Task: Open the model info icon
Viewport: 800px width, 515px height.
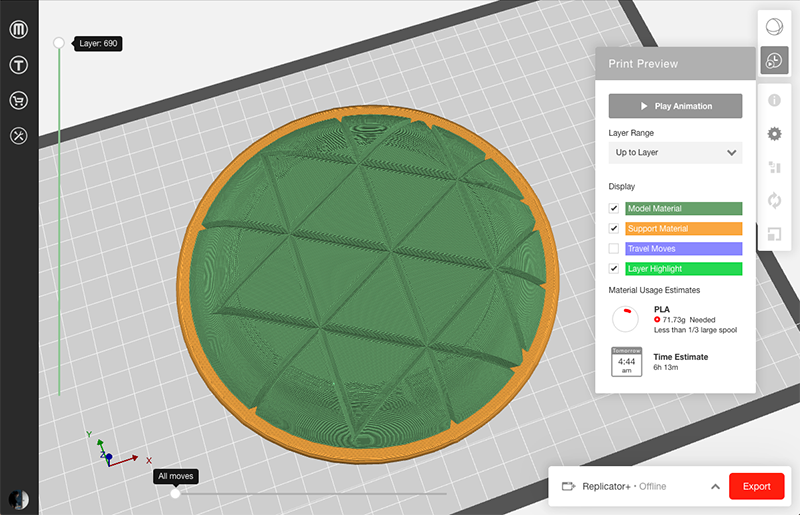Action: point(774,100)
